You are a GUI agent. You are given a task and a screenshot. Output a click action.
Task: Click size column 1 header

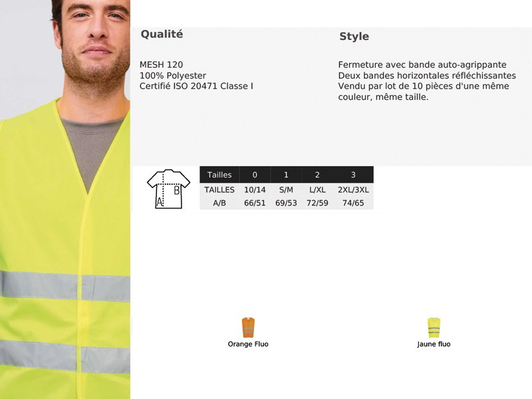pyautogui.click(x=286, y=175)
